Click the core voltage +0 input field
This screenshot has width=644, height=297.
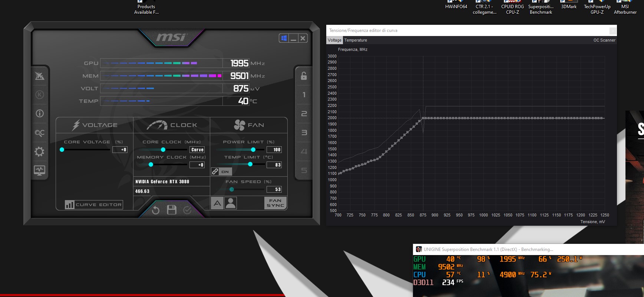[x=119, y=150]
